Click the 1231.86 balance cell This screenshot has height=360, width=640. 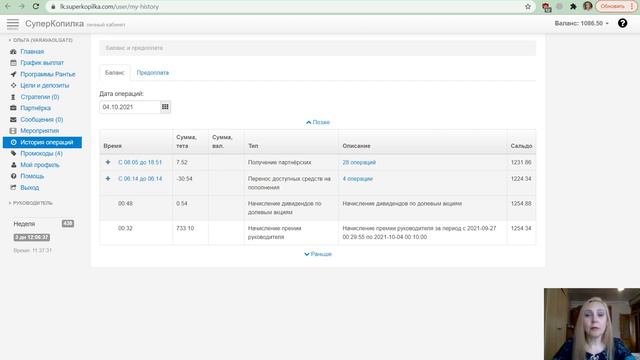521,162
